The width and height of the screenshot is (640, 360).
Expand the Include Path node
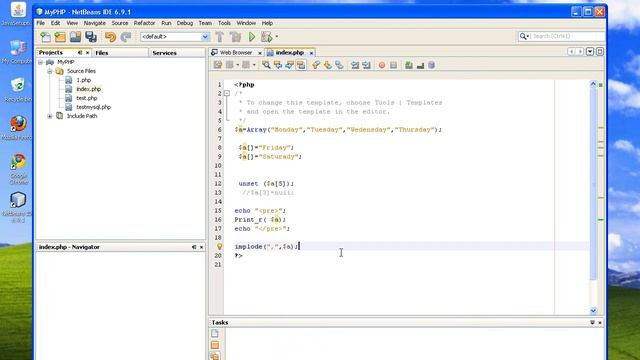[49, 116]
